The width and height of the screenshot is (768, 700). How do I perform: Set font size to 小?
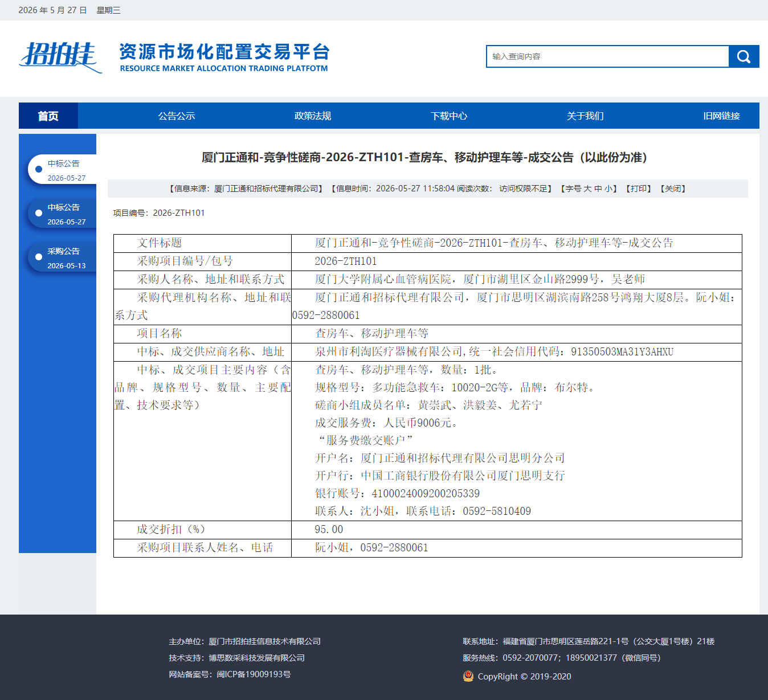(608, 189)
